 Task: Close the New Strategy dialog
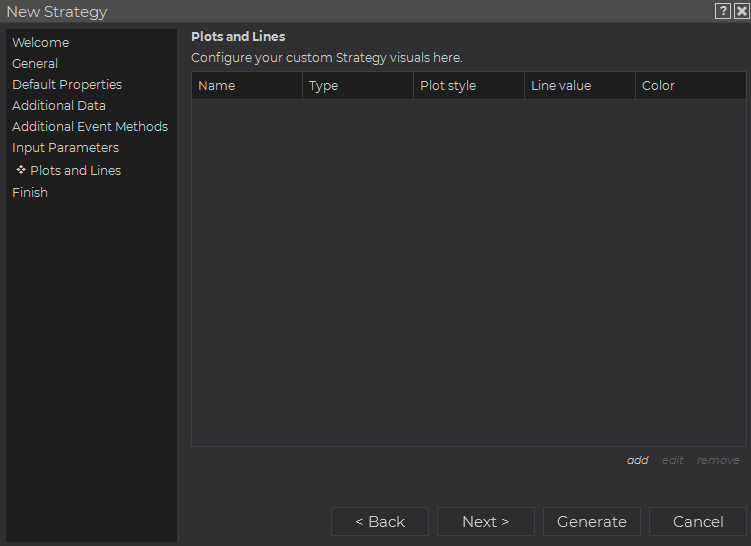click(x=742, y=11)
